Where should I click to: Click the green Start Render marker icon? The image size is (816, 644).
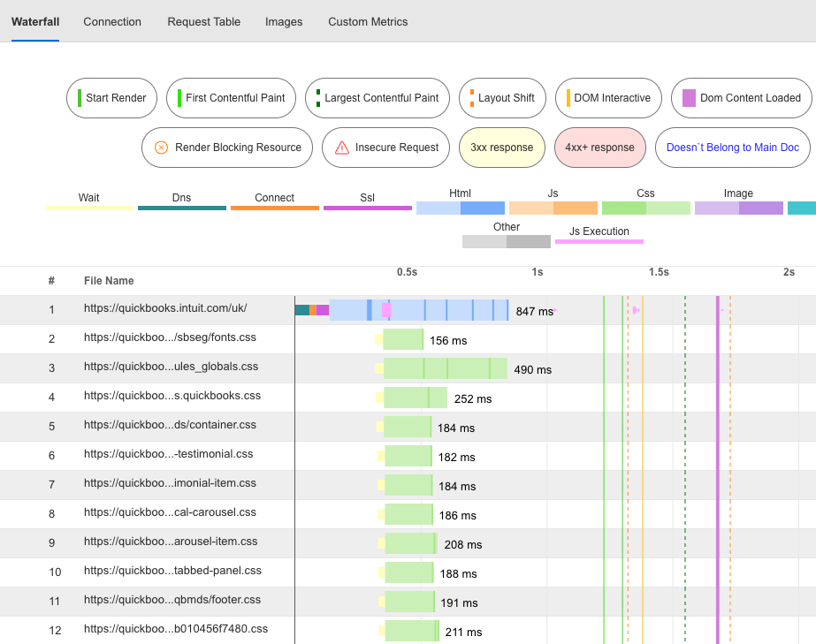[80, 98]
